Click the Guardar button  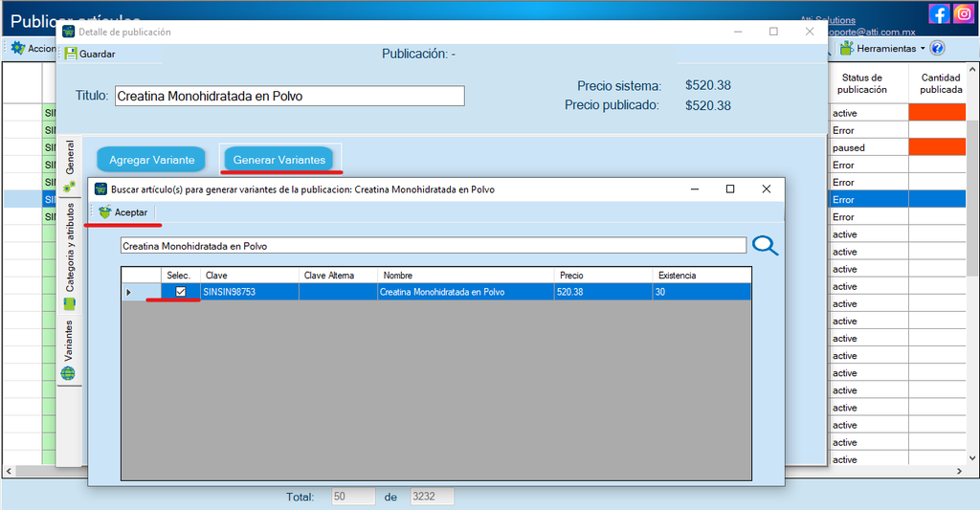coord(91,54)
